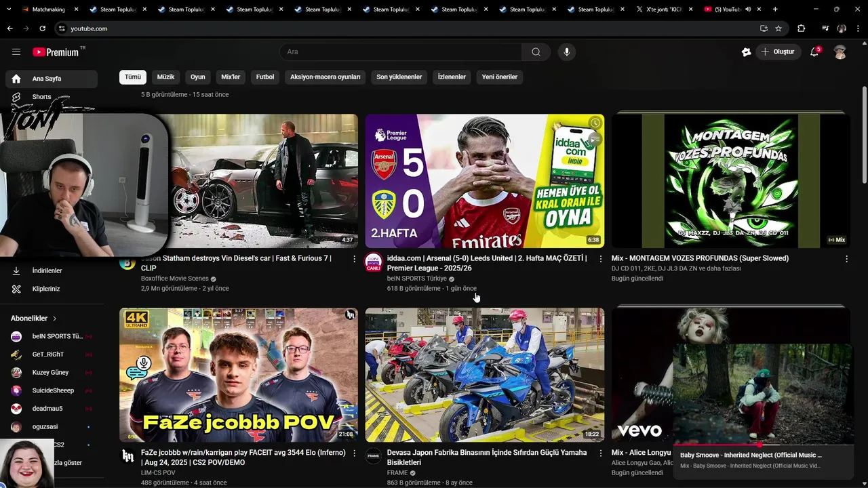The width and height of the screenshot is (868, 488).
Task: Open the YouTube guide hamburger menu
Action: tap(16, 52)
